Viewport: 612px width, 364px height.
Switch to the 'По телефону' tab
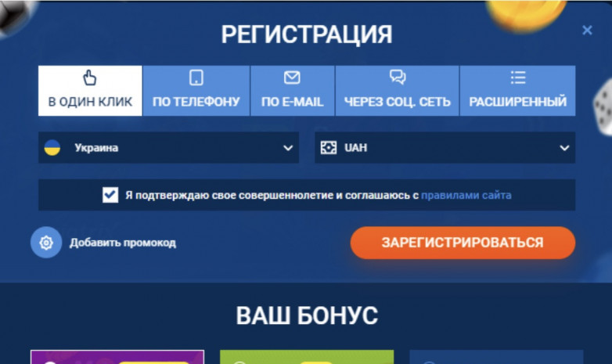tap(196, 91)
